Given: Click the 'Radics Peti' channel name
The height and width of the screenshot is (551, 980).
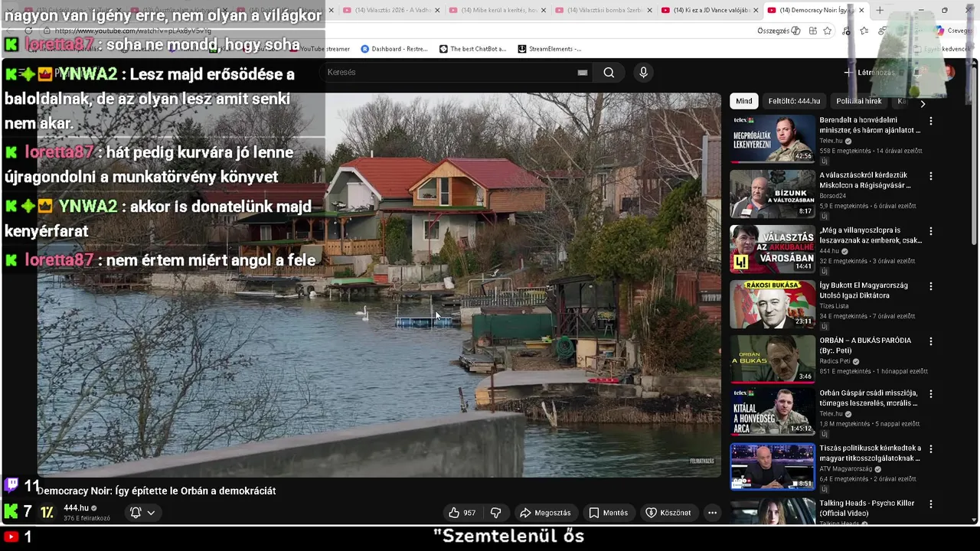Looking at the screenshot, I should point(835,361).
